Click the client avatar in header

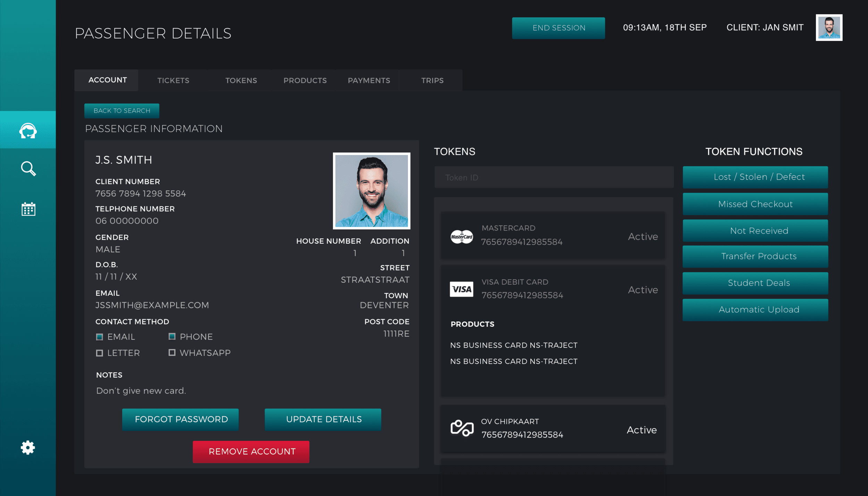[829, 28]
